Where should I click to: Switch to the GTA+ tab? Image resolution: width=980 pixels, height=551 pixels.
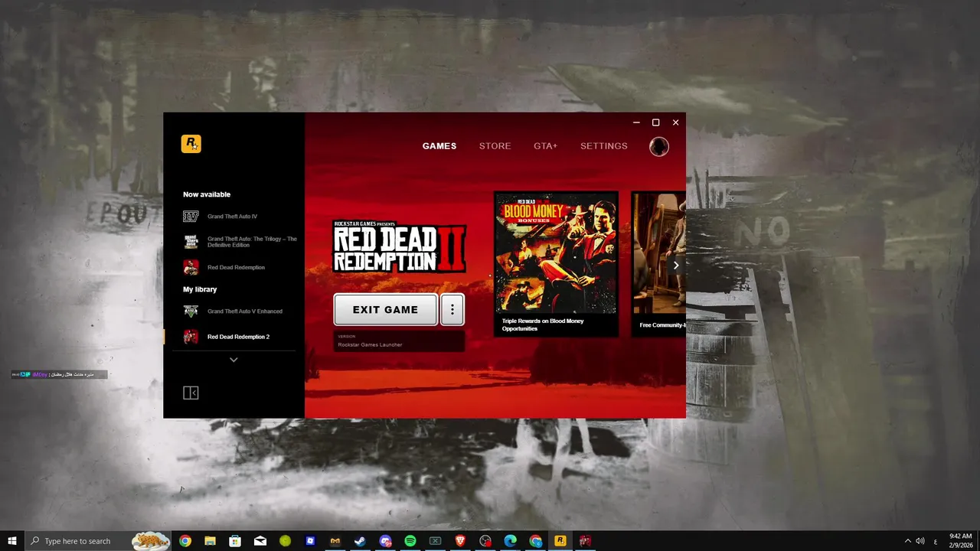coord(545,146)
